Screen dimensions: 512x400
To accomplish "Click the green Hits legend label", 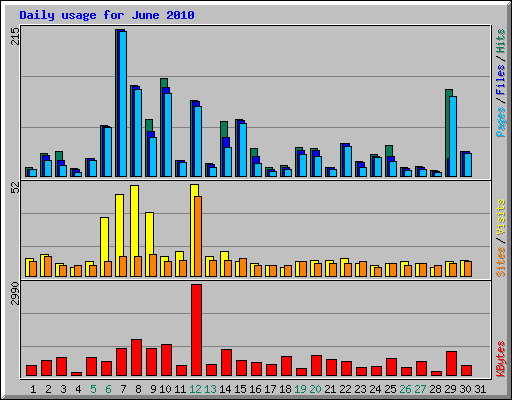I will click(501, 41).
